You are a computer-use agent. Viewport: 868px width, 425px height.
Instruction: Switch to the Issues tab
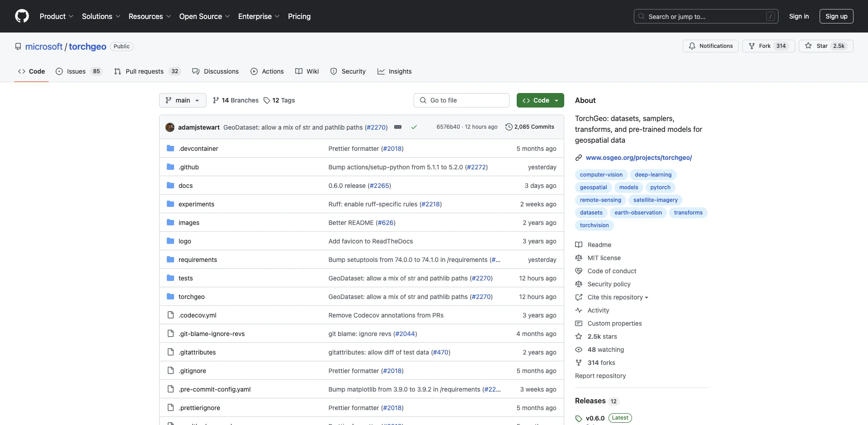79,71
